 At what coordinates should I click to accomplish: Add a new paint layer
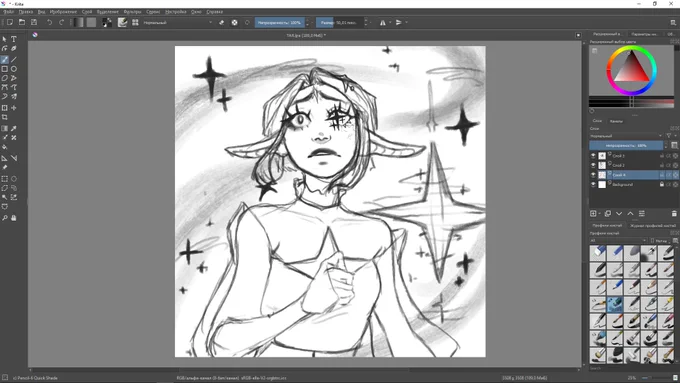click(x=593, y=214)
